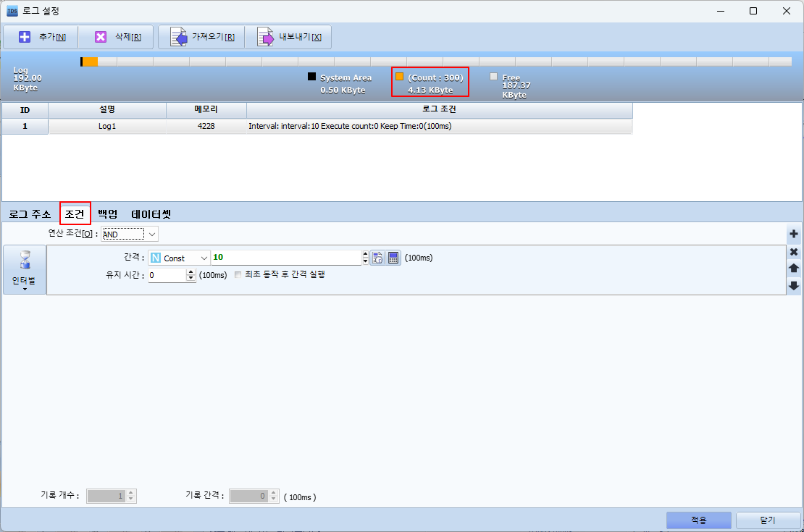Click the 기록 개수 input field
Screen dimensions: 804x532
[106, 496]
